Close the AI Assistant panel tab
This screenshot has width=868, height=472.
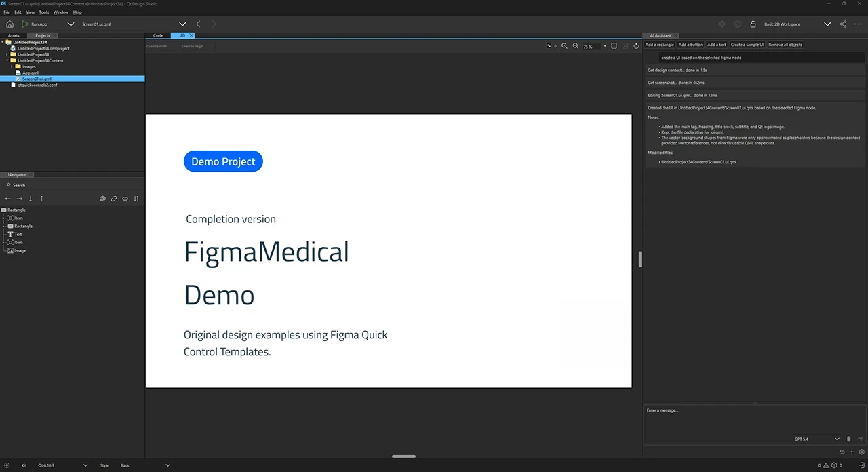coord(677,35)
